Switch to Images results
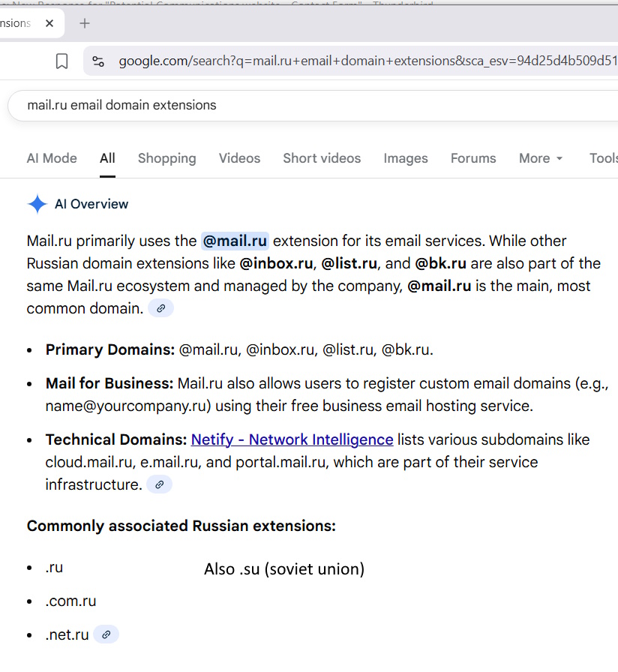The height and width of the screenshot is (672, 618). pyautogui.click(x=406, y=158)
